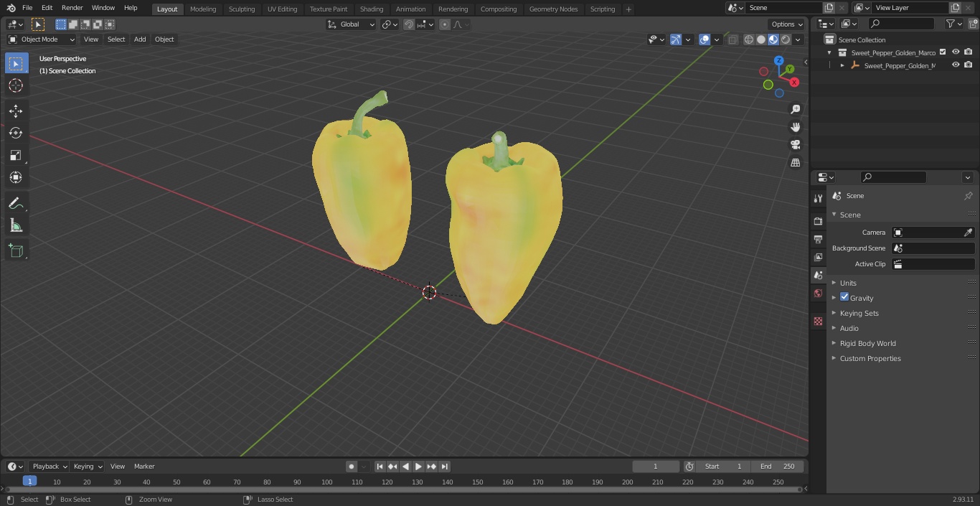Activate the Move tool

click(x=16, y=111)
